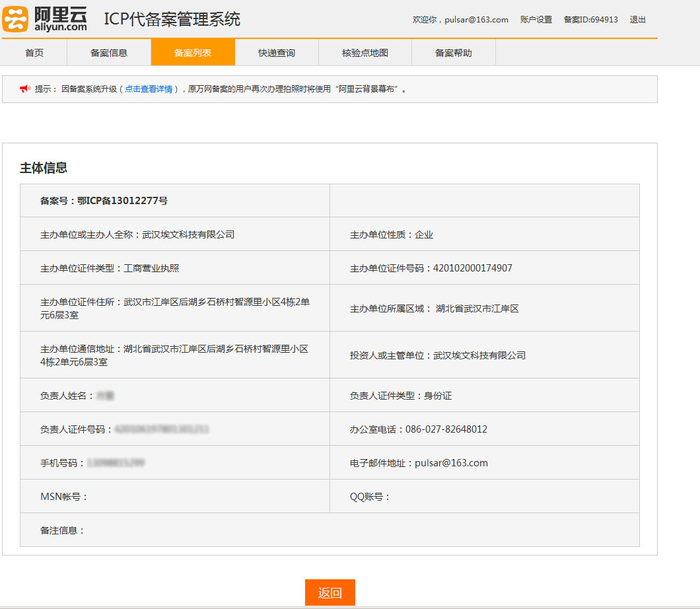Click the red megaphone notice icon

[x=24, y=89]
